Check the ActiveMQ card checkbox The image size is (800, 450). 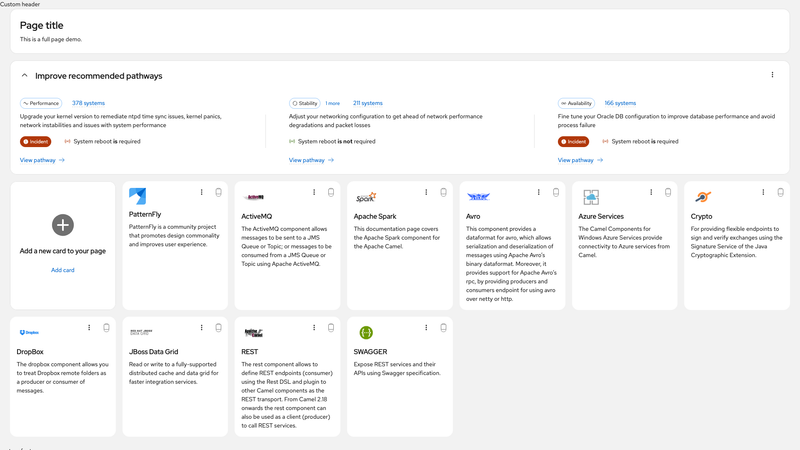click(331, 192)
